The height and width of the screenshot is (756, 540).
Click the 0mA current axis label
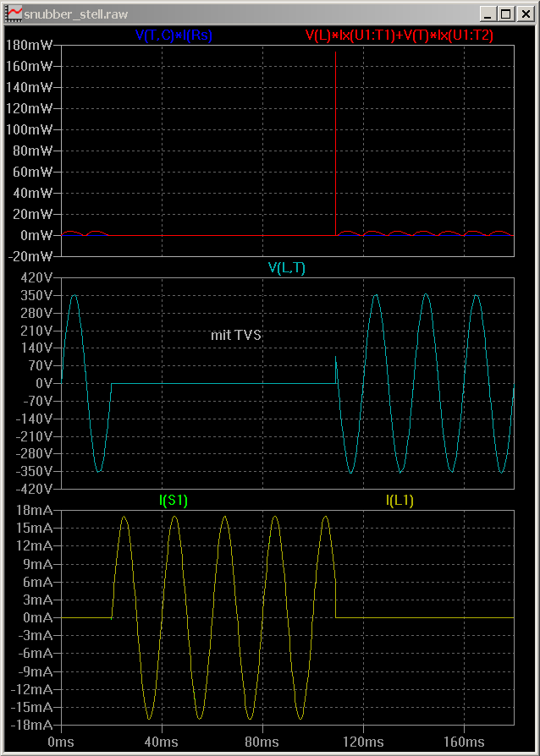pos(38,617)
